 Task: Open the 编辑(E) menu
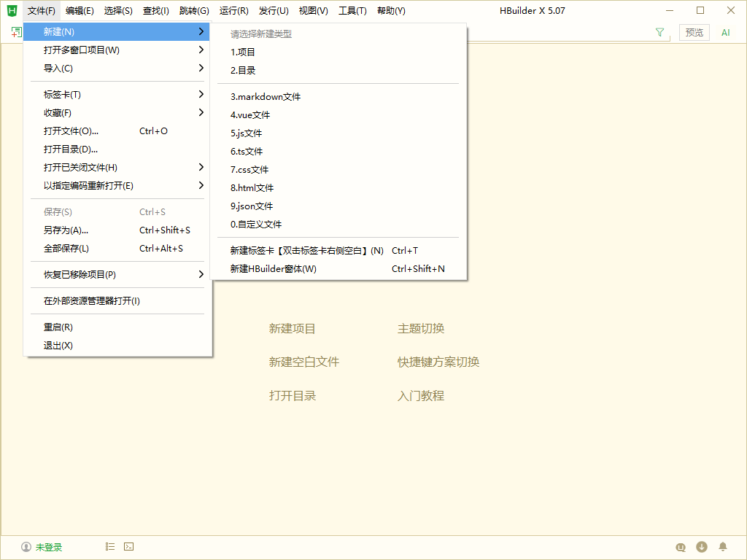(80, 10)
